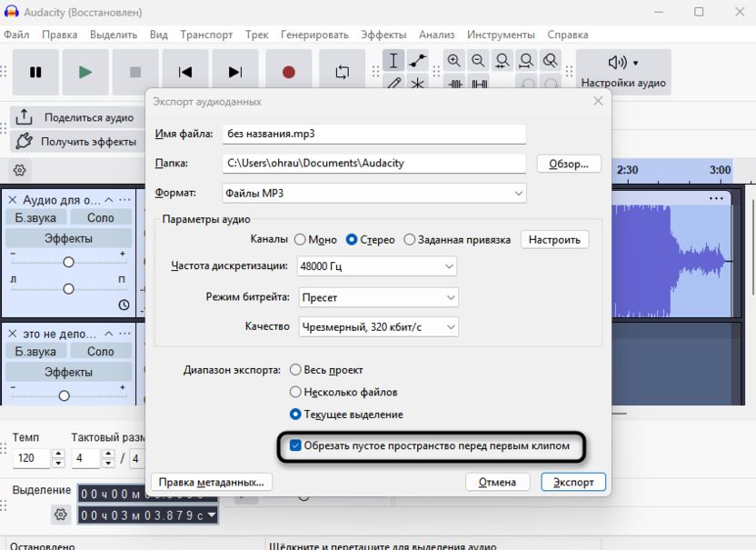Screen dimensions: 756x550
Task: Click the Экспорт button
Action: coord(572,482)
